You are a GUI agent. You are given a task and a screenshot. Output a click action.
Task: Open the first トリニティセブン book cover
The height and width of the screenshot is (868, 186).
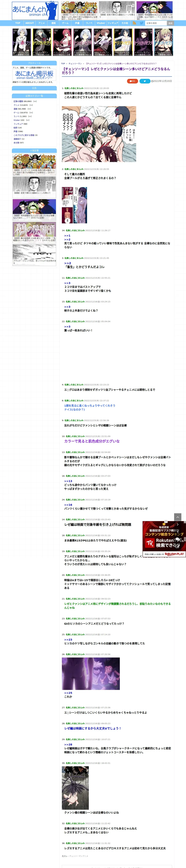pos(22,42)
